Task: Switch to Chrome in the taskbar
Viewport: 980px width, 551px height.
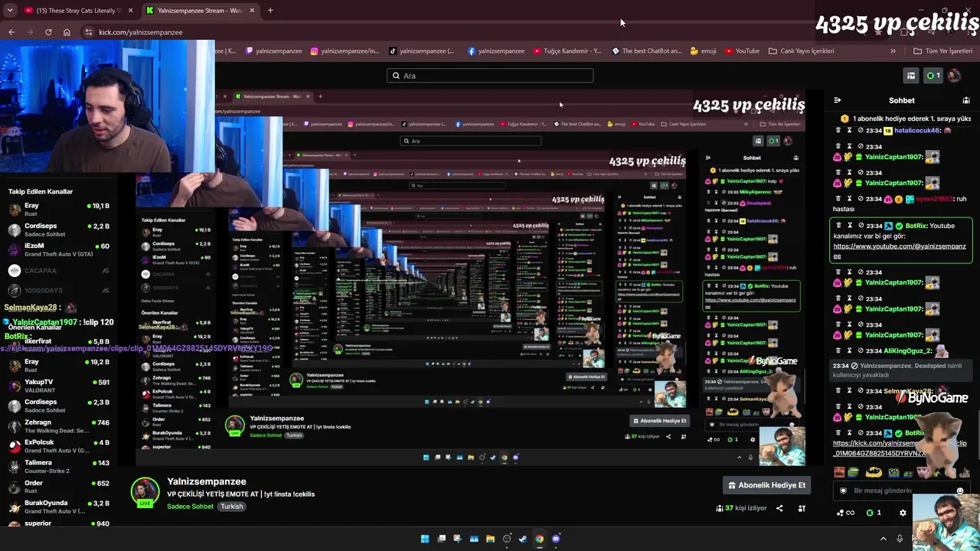Action: 539,539
